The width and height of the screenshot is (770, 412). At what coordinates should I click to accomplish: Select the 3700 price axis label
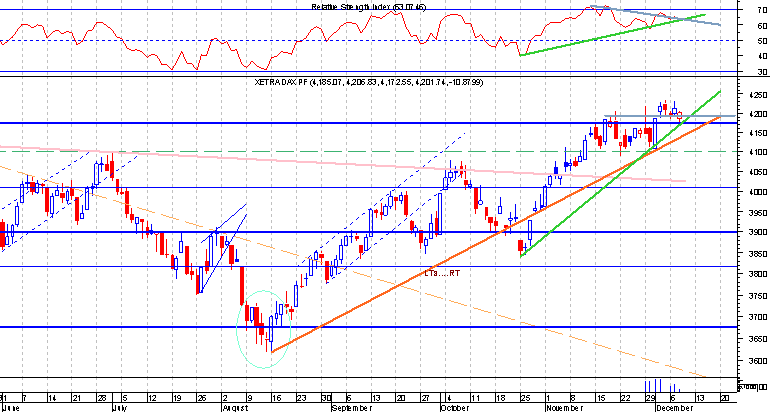pos(759,317)
